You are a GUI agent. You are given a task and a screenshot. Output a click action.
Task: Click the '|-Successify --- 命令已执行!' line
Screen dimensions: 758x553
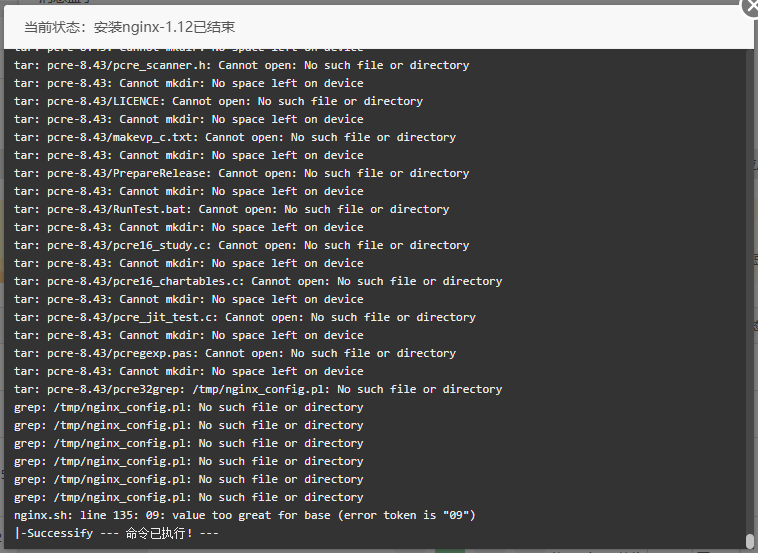[x=117, y=533]
